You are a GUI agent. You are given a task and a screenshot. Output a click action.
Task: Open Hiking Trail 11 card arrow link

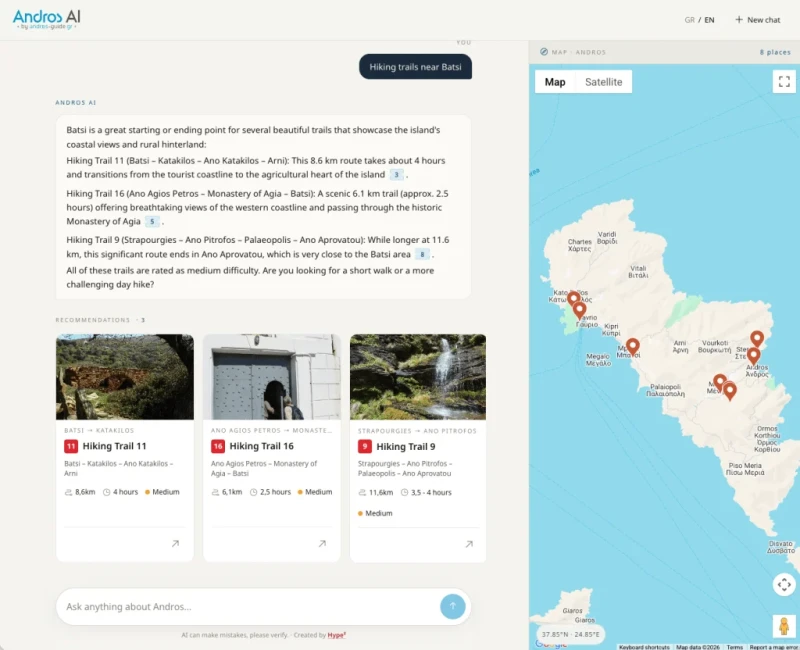tap(176, 543)
